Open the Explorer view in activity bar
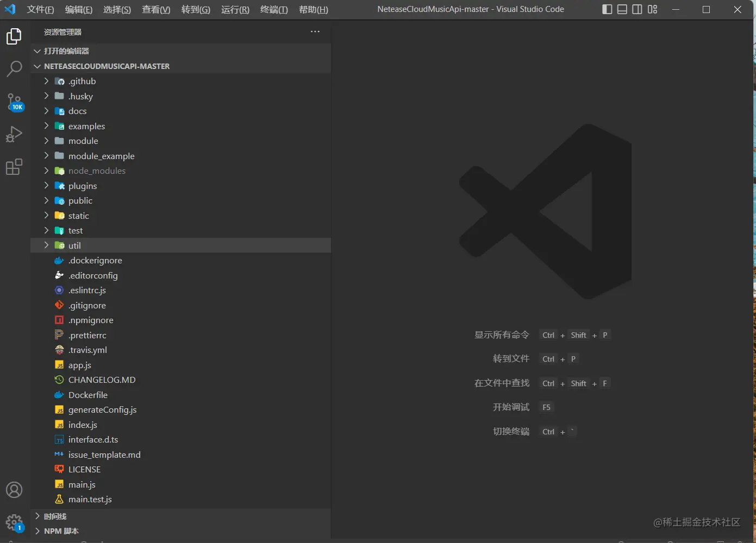The height and width of the screenshot is (543, 756). 14,36
